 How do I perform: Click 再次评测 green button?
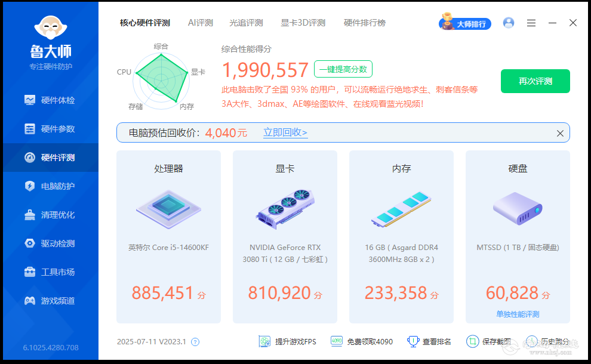[535, 81]
